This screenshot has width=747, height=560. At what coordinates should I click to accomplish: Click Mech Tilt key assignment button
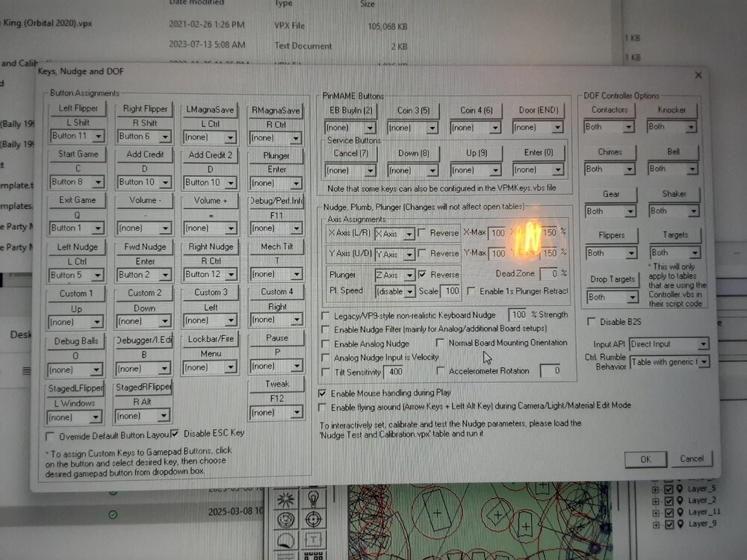pyautogui.click(x=276, y=246)
